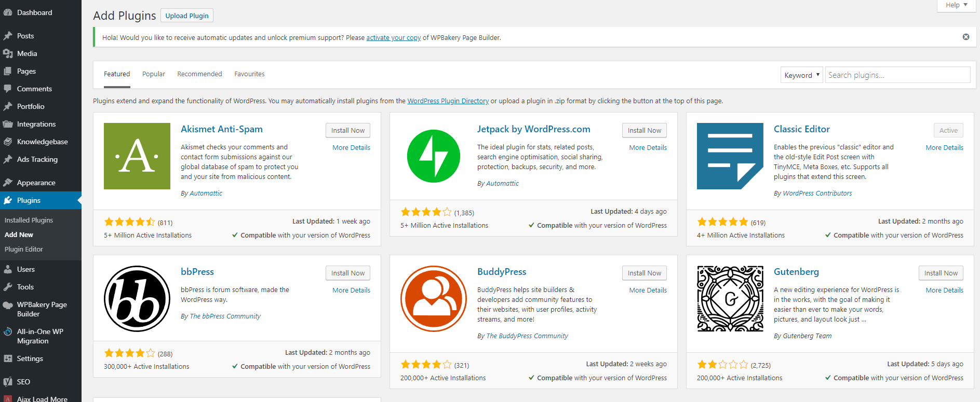Open the activate your copy link

(x=394, y=37)
